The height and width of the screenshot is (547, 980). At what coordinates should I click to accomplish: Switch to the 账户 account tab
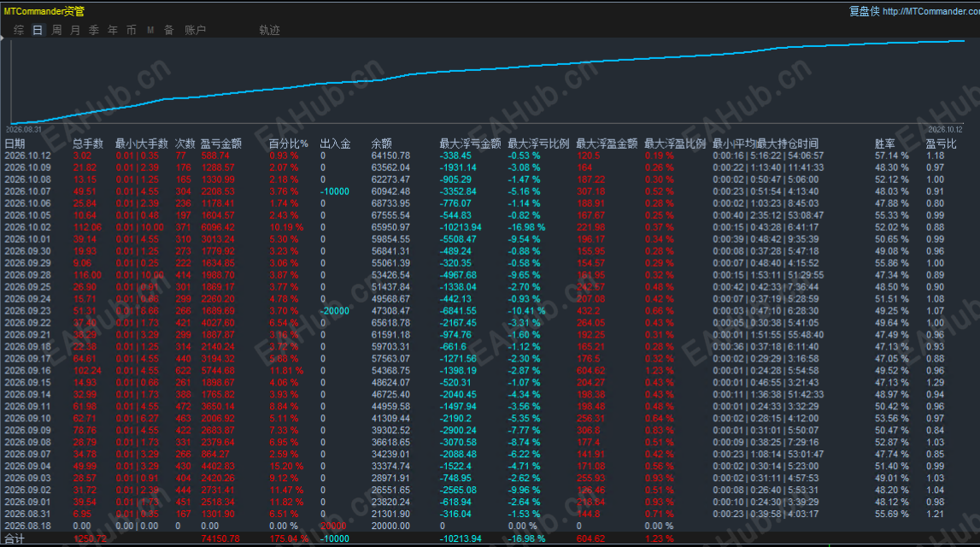pyautogui.click(x=195, y=30)
